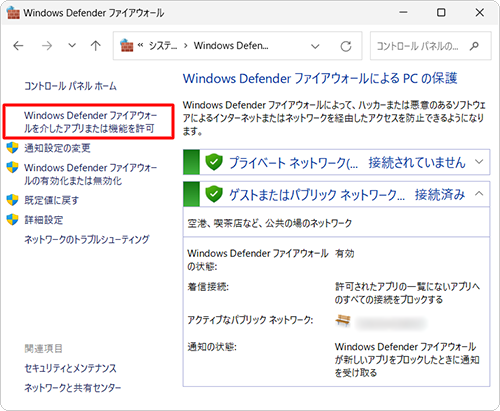Click the firewall icon in the address bar
The image size is (500, 411).
pyautogui.click(x=126, y=45)
